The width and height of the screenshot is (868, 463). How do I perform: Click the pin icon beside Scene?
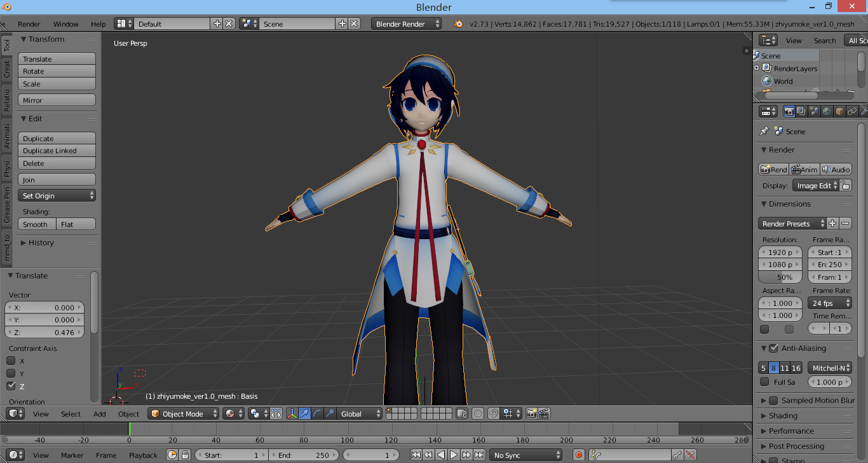(764, 131)
